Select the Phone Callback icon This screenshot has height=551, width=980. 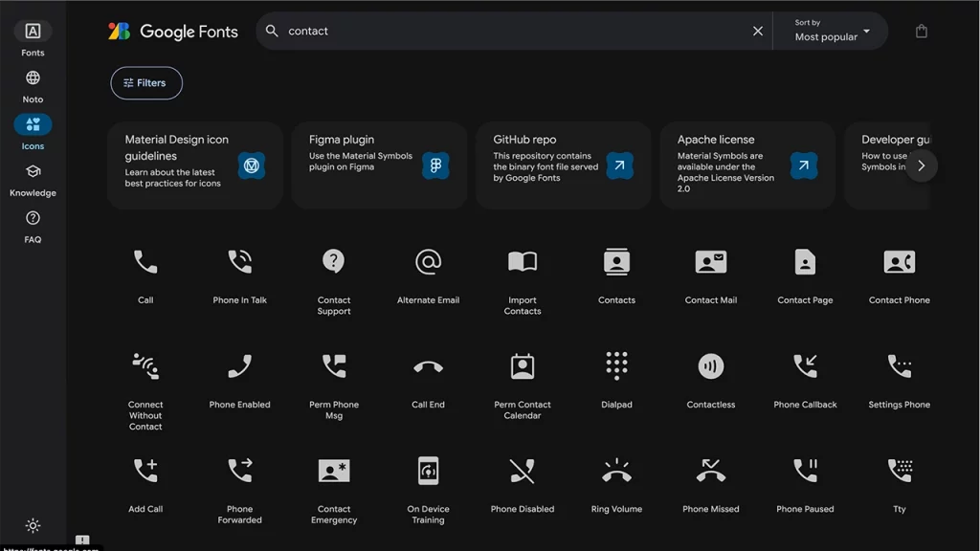(805, 365)
